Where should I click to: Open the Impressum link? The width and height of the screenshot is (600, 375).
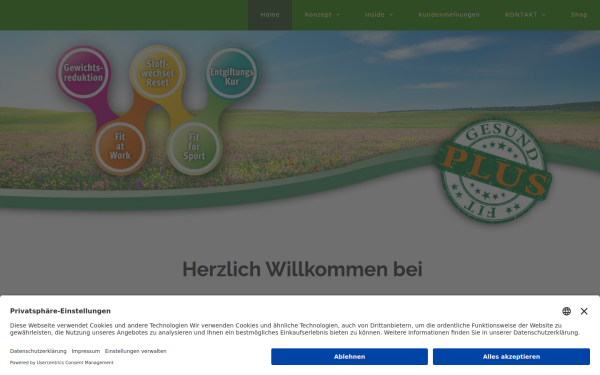click(86, 351)
